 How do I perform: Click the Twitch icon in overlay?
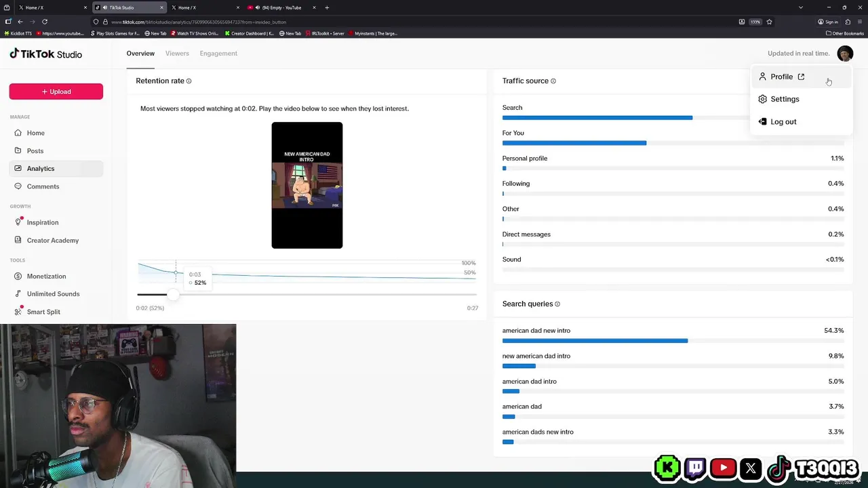(x=695, y=468)
